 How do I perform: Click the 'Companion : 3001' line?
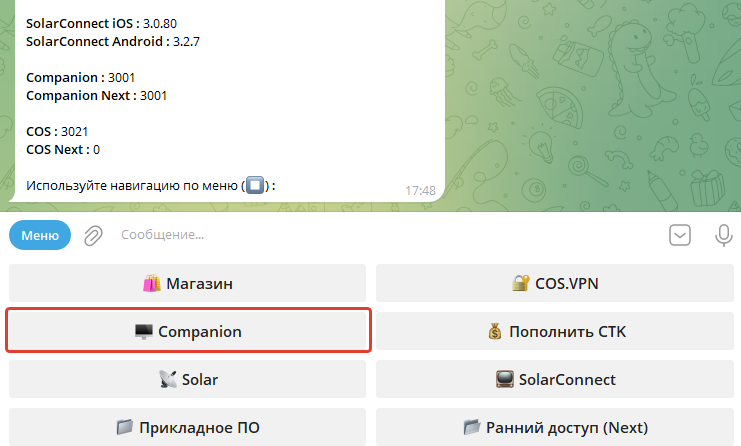[81, 77]
